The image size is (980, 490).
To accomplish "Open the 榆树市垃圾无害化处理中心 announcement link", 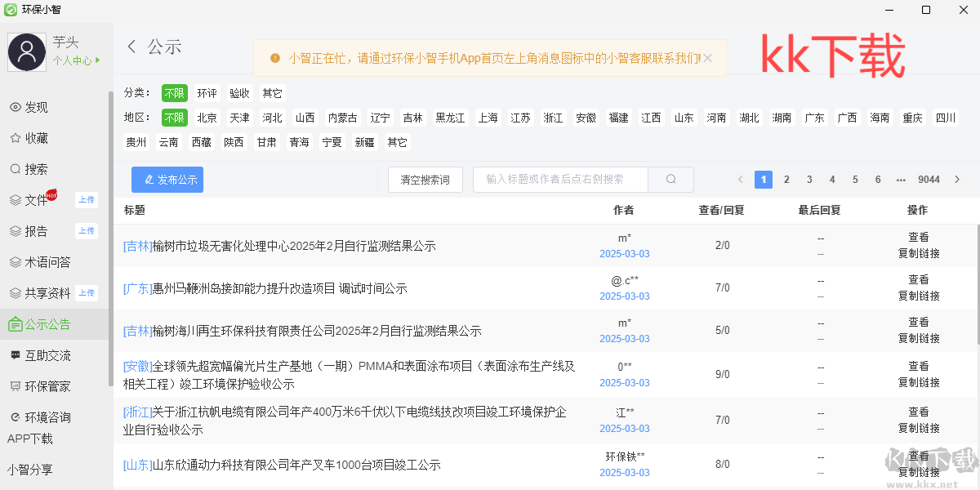I will (x=279, y=245).
